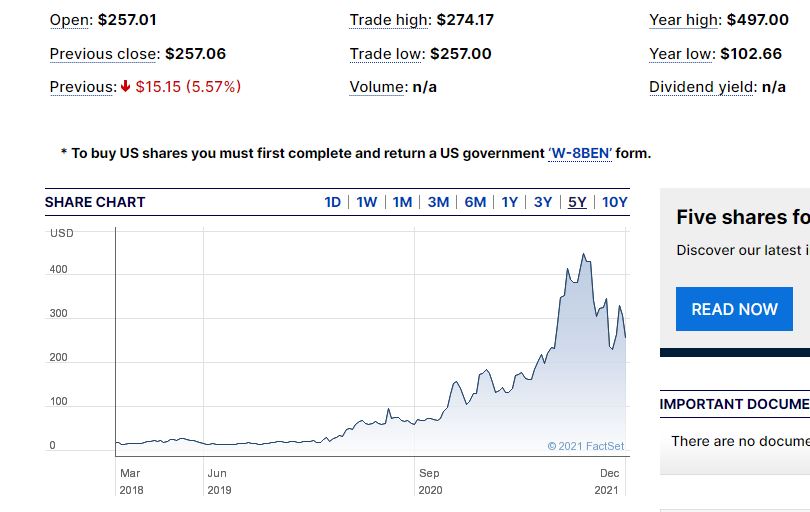Open the W-8BEN form link
Image resolution: width=810 pixels, height=512 pixels.
pyautogui.click(x=580, y=153)
